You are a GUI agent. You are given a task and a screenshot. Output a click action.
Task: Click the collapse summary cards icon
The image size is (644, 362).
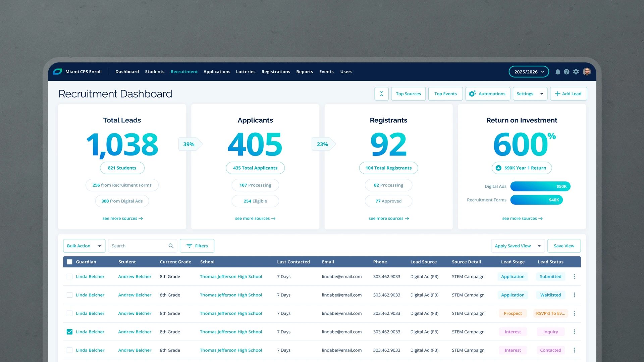[381, 94]
